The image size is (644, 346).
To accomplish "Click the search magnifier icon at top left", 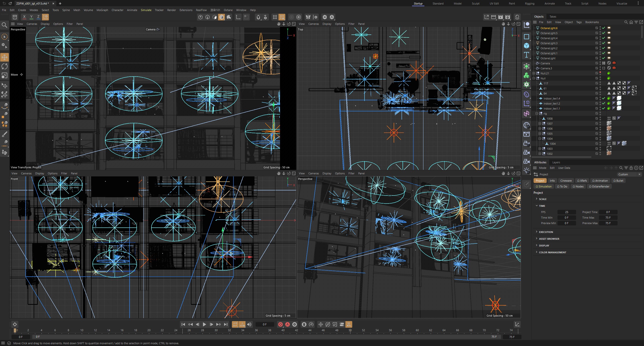I will [4, 25].
